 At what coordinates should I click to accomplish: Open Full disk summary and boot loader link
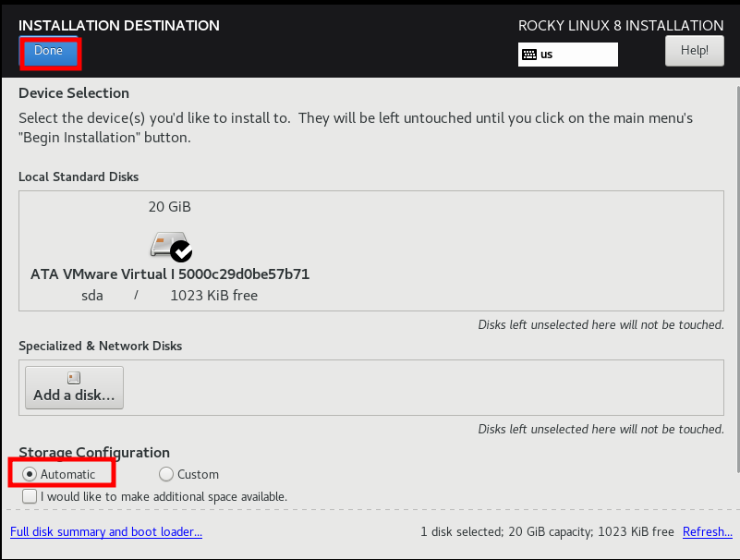point(106,531)
